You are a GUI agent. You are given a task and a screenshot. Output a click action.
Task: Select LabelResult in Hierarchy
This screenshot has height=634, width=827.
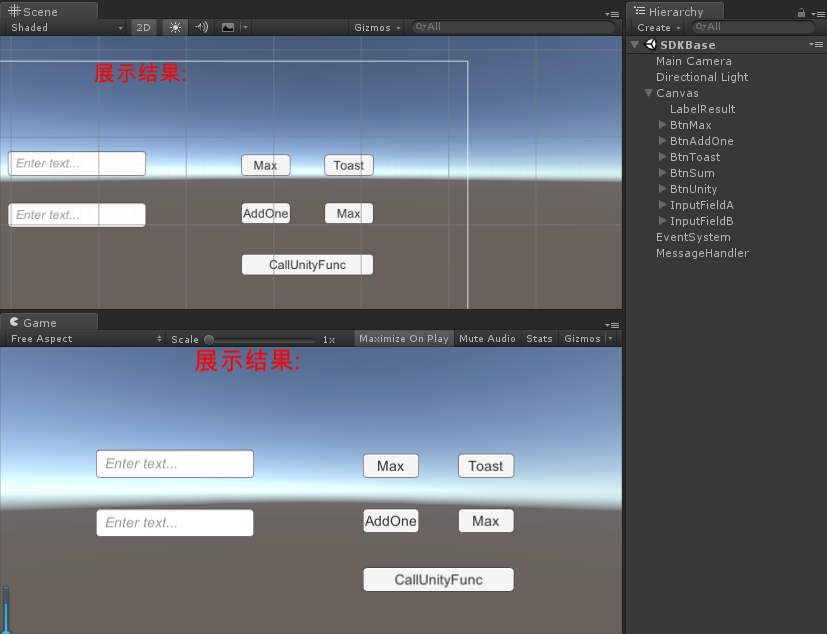point(703,109)
